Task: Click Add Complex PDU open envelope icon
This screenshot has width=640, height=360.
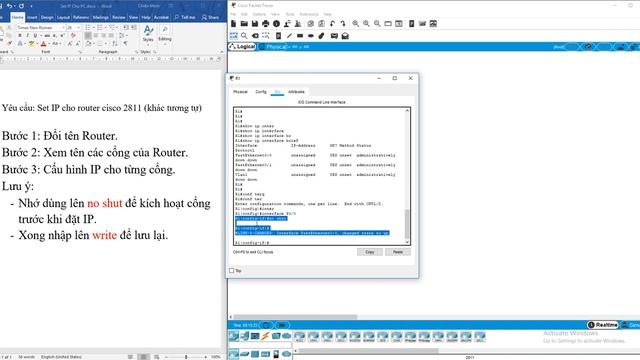Action: pos(345,36)
